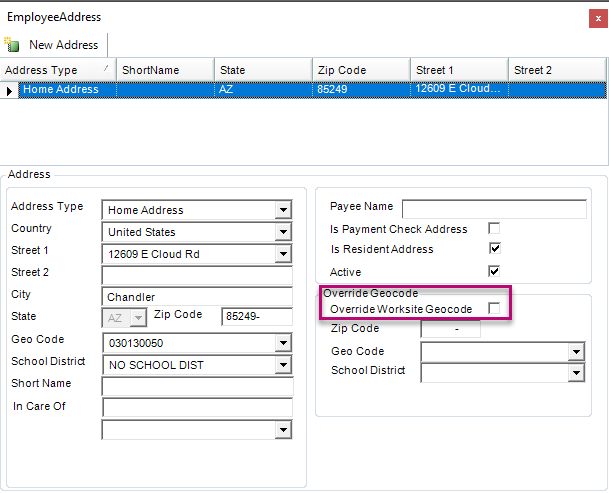The image size is (609, 493).
Task: Enable Override Worksite Geocode checkbox
Action: [494, 309]
